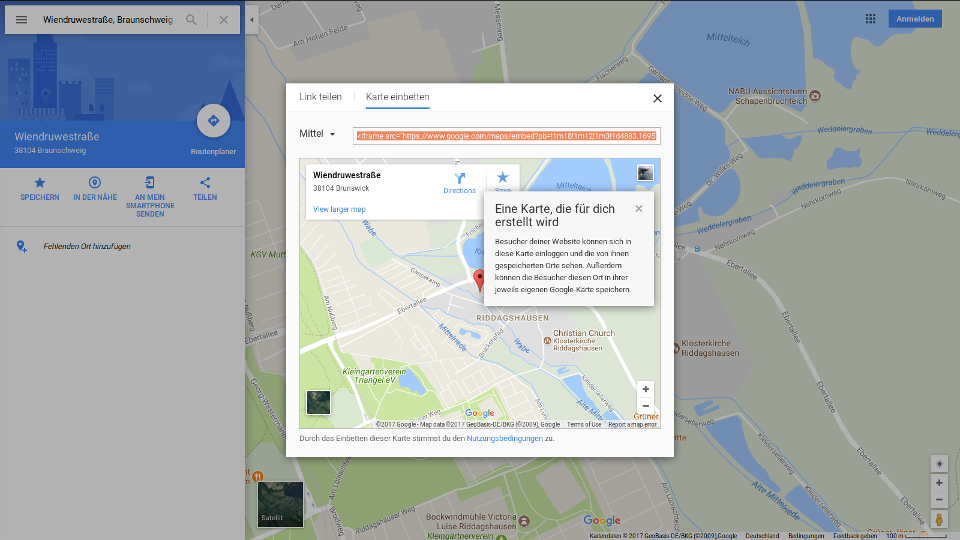
Task: Click the Anmelden sign-in button
Action: point(915,19)
